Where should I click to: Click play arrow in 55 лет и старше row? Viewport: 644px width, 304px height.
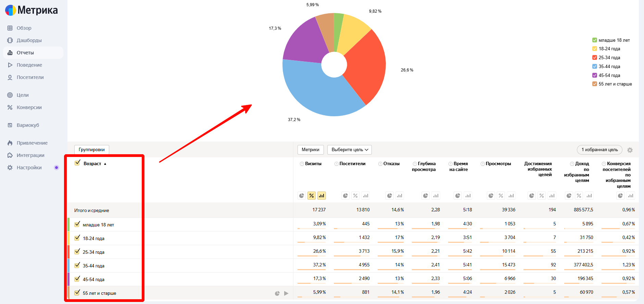[286, 293]
